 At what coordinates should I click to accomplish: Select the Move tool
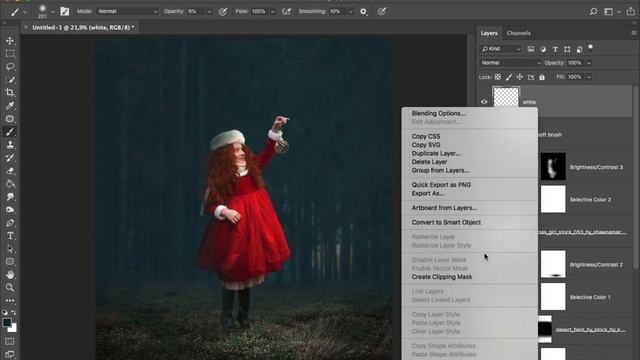pos(10,41)
